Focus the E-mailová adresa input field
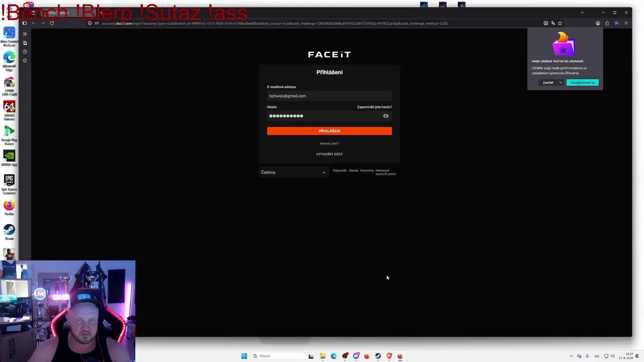Screen dimensions: 644x362 click(x=330, y=96)
